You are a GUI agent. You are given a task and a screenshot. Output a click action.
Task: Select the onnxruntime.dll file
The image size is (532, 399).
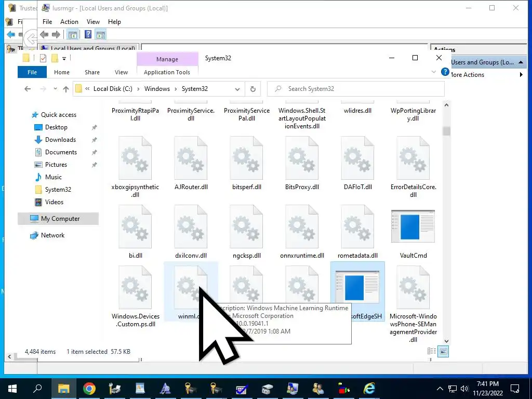(302, 232)
